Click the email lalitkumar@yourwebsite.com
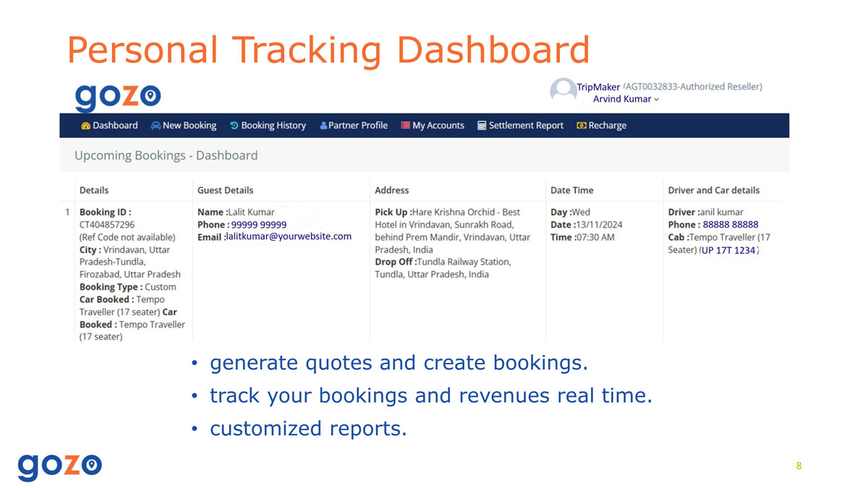The image size is (868, 488). click(x=289, y=236)
